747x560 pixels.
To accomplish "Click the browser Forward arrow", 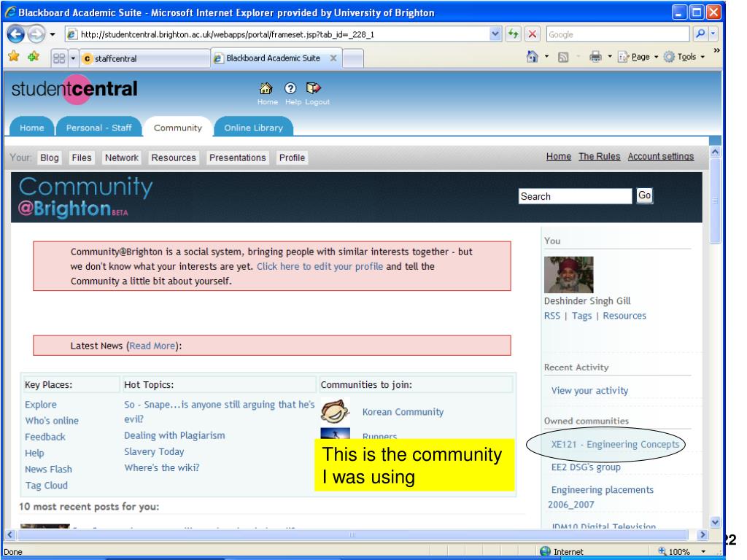I will [x=36, y=34].
